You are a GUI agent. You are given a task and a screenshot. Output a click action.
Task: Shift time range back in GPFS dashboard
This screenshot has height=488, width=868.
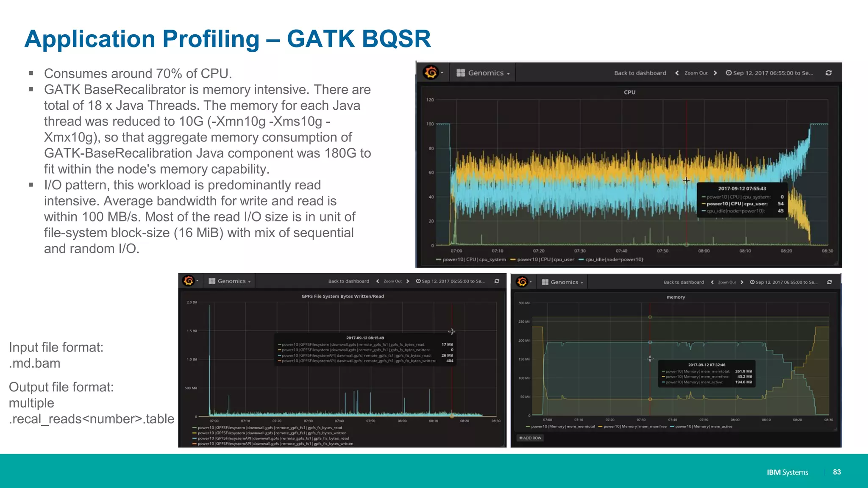[x=378, y=281]
